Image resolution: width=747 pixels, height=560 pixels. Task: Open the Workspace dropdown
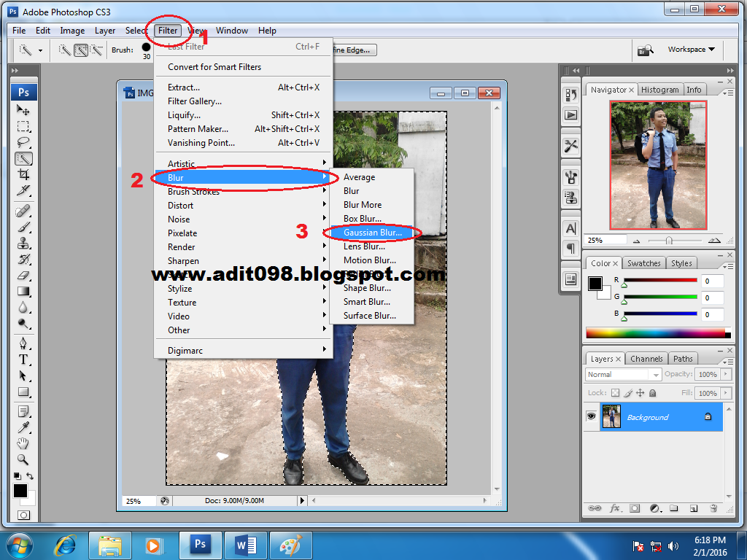[x=691, y=49]
